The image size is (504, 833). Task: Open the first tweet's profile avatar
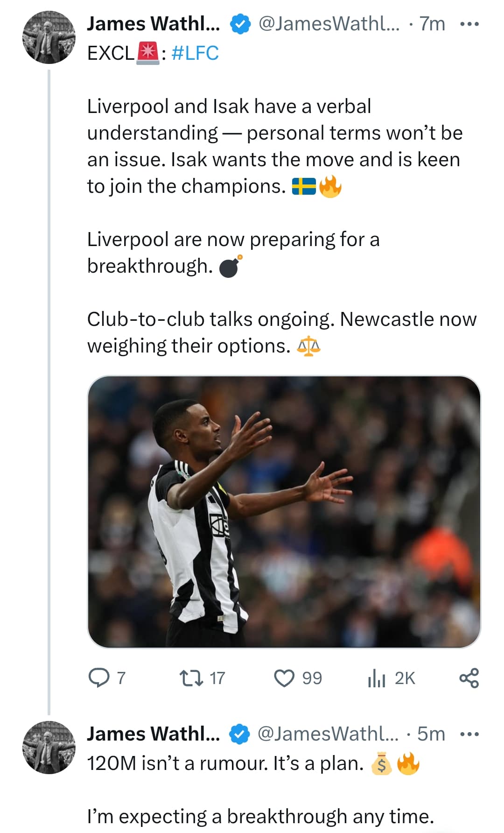pos(49,37)
